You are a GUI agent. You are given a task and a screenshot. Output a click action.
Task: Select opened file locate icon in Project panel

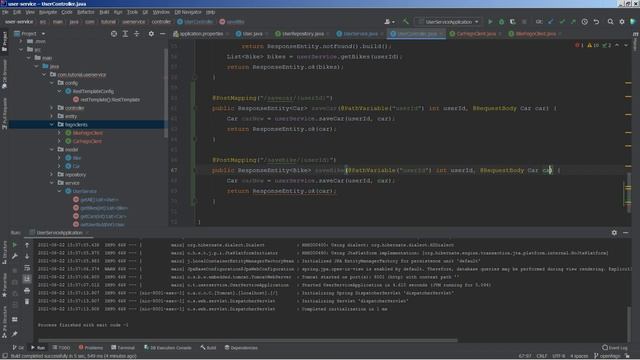click(114, 34)
